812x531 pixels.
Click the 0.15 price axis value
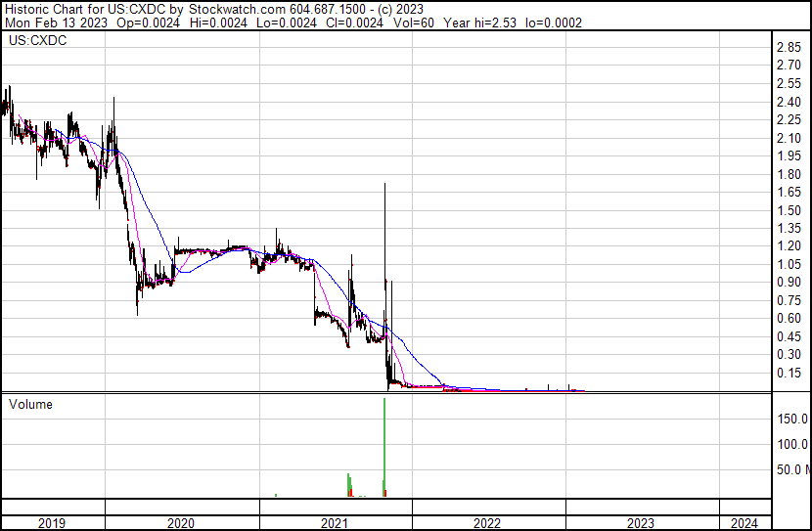tap(789, 374)
